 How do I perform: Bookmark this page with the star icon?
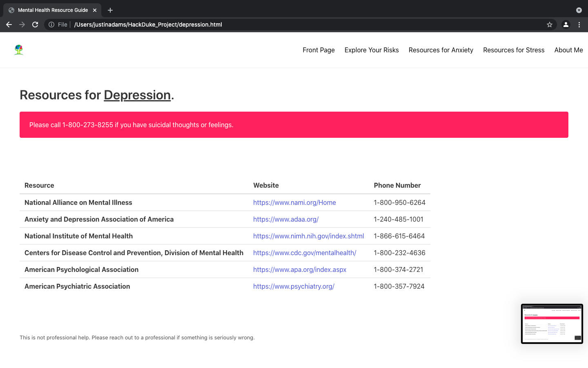(550, 25)
